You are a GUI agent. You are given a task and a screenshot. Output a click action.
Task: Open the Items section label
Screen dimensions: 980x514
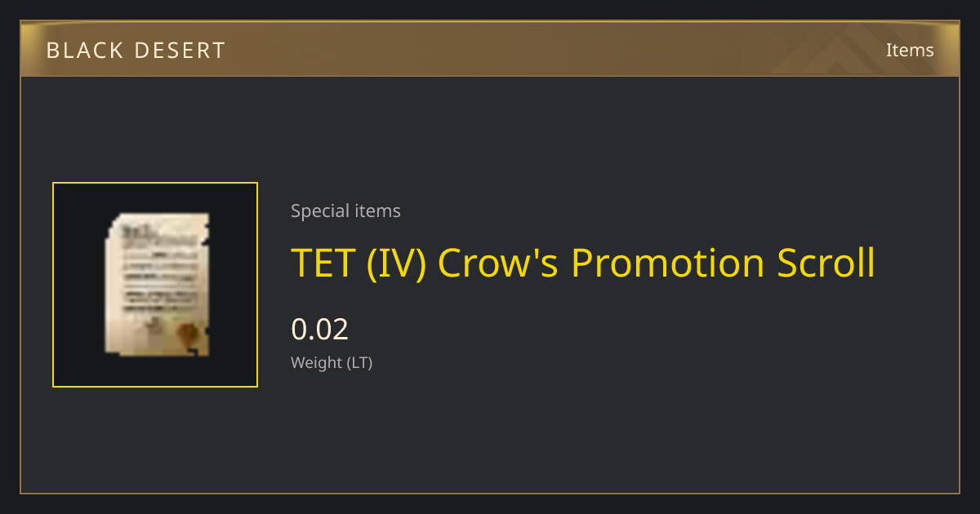910,50
